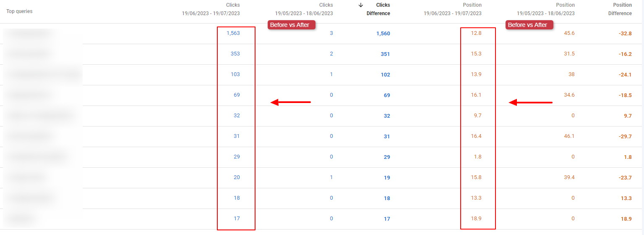
Task: Click the Top queries column header
Action: point(19,11)
